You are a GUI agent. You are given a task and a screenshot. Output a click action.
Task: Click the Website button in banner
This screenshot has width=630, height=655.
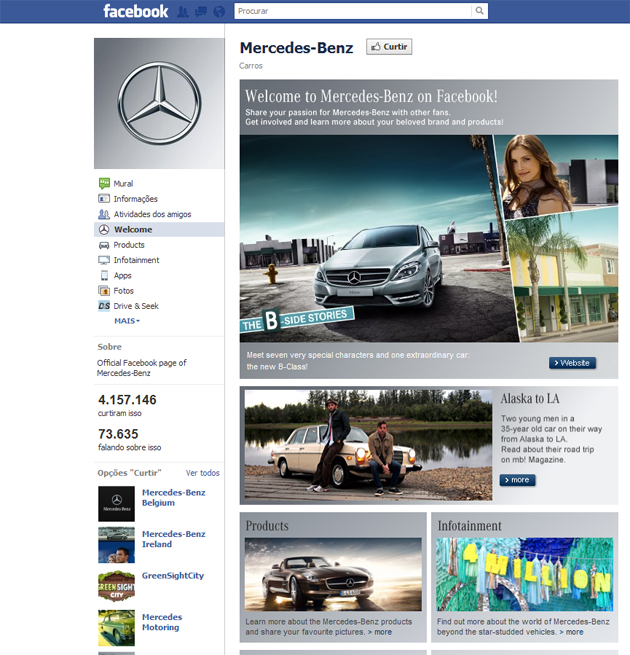tap(572, 363)
